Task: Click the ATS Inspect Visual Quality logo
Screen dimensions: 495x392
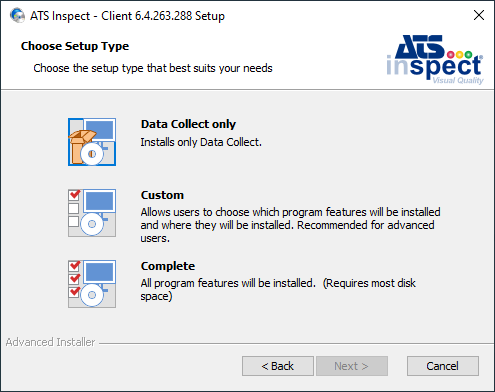Action: point(435,60)
